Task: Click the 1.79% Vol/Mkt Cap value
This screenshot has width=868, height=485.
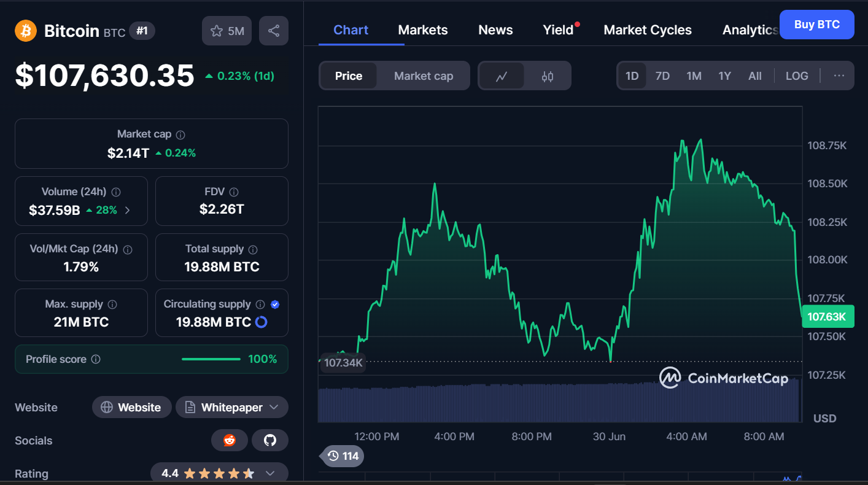Action: (x=81, y=267)
